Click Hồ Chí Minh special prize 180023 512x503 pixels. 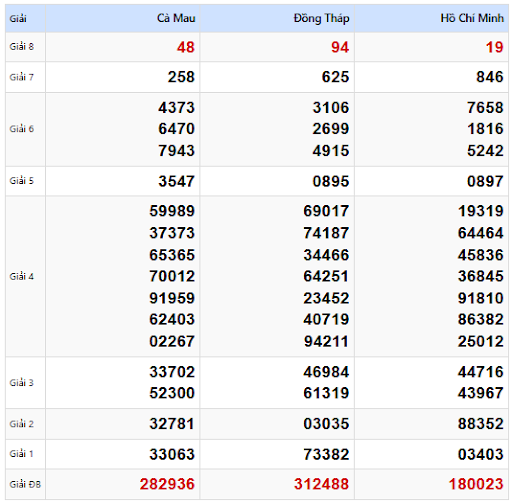tap(476, 484)
